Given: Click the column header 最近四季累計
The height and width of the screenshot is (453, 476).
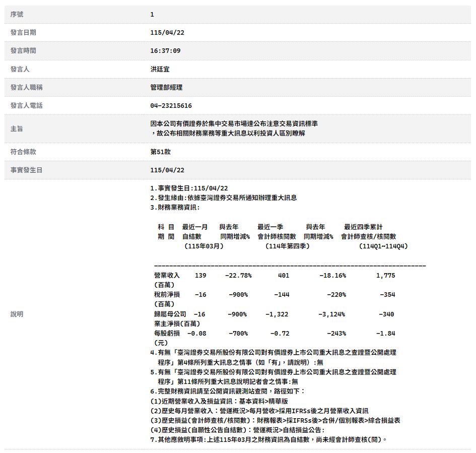Looking at the screenshot, I should [x=363, y=227].
